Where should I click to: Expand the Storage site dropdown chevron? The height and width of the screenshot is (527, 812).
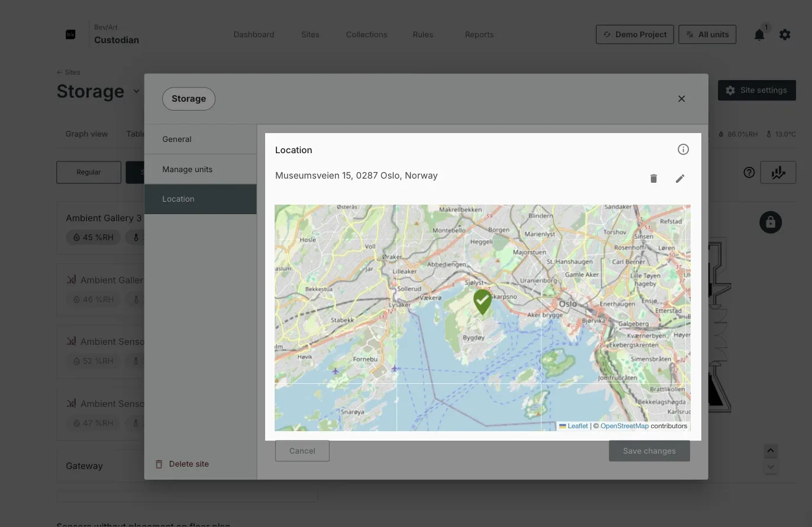coord(136,92)
